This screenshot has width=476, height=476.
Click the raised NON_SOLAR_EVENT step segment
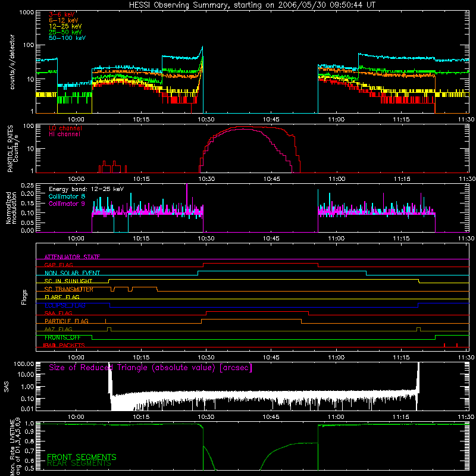coord(282,271)
